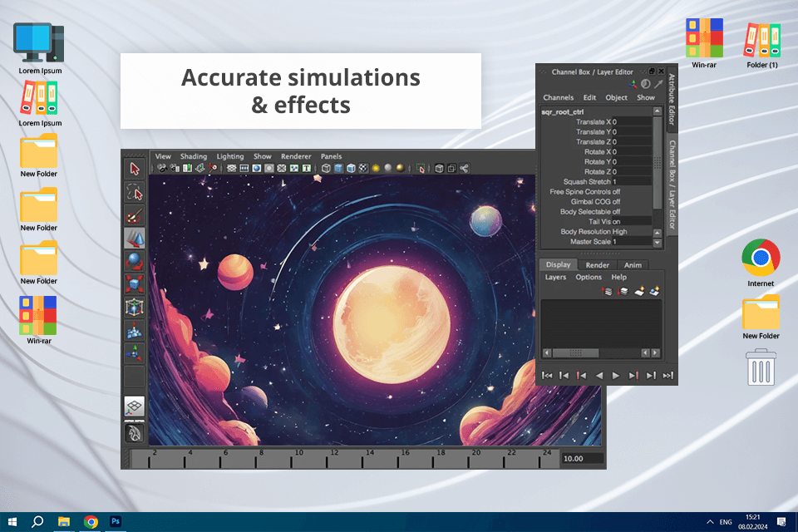Click the Show Manipulator tool
Image resolution: width=798 pixels, height=532 pixels.
(135, 352)
